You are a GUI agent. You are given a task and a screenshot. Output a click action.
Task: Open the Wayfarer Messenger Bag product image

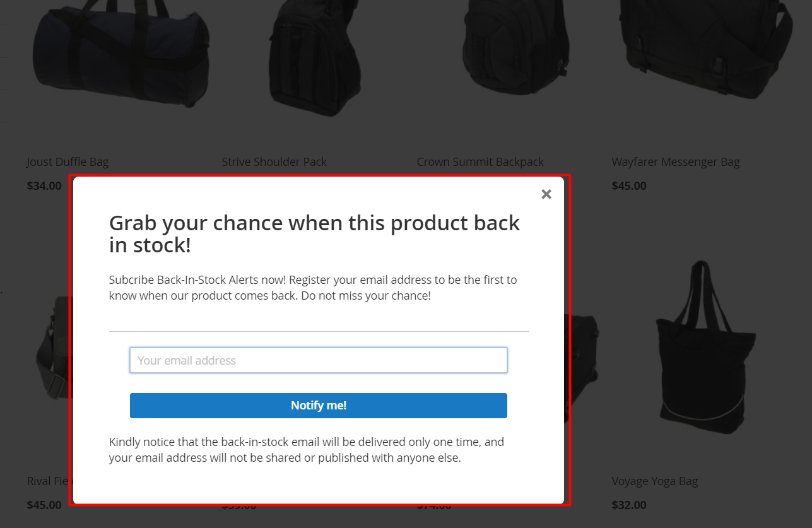click(x=703, y=47)
